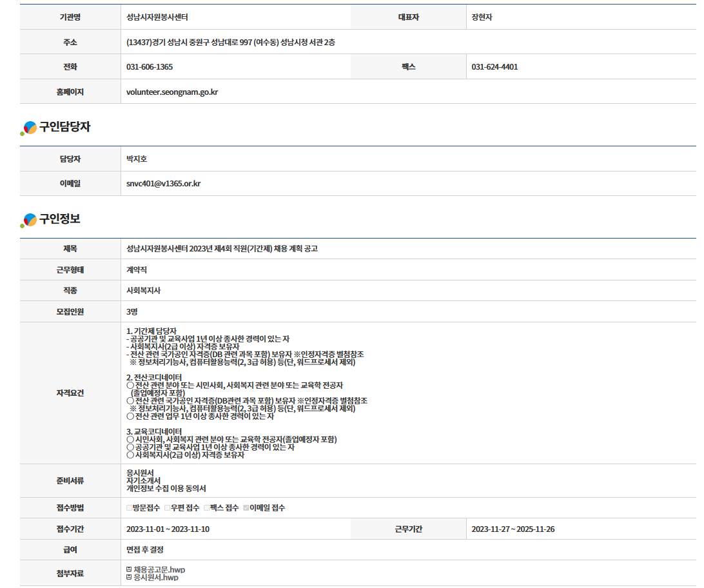Click the phone number 031-606-1365
Screen dimensions: 704x588
pyautogui.click(x=150, y=67)
